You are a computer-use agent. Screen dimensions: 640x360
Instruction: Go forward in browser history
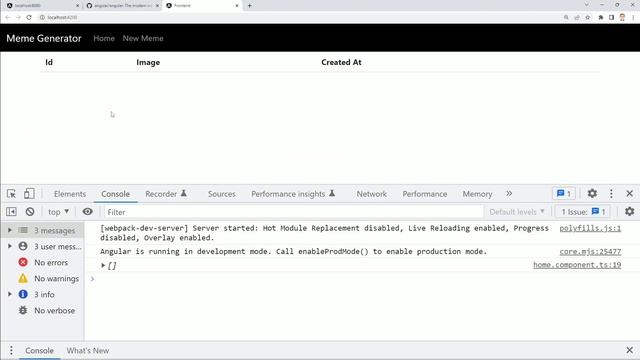(18, 17)
